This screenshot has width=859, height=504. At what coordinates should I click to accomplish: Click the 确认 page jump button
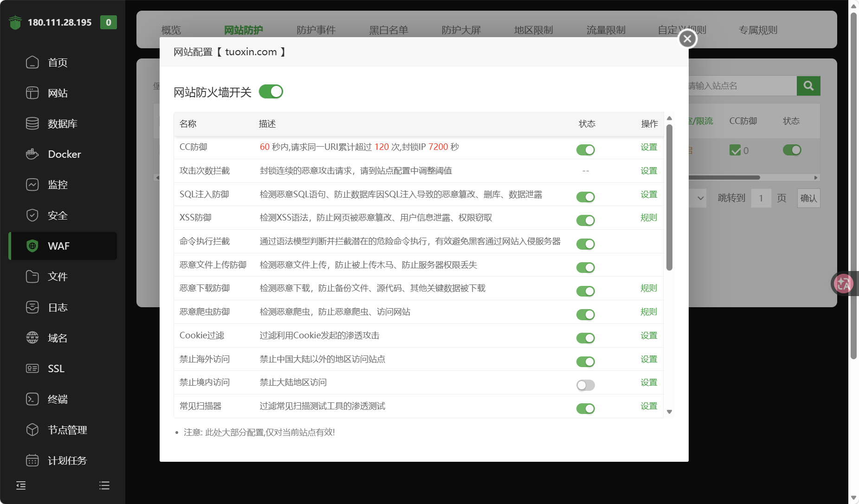(x=808, y=198)
